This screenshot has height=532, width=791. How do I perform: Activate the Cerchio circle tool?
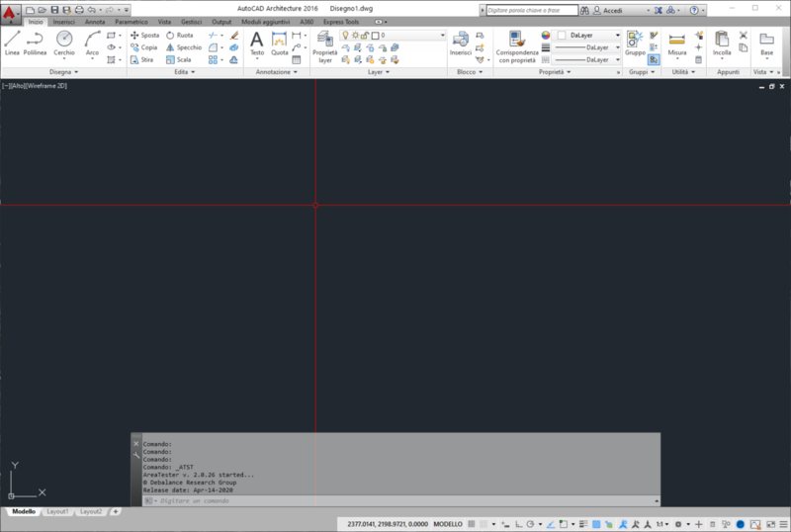[x=64, y=43]
